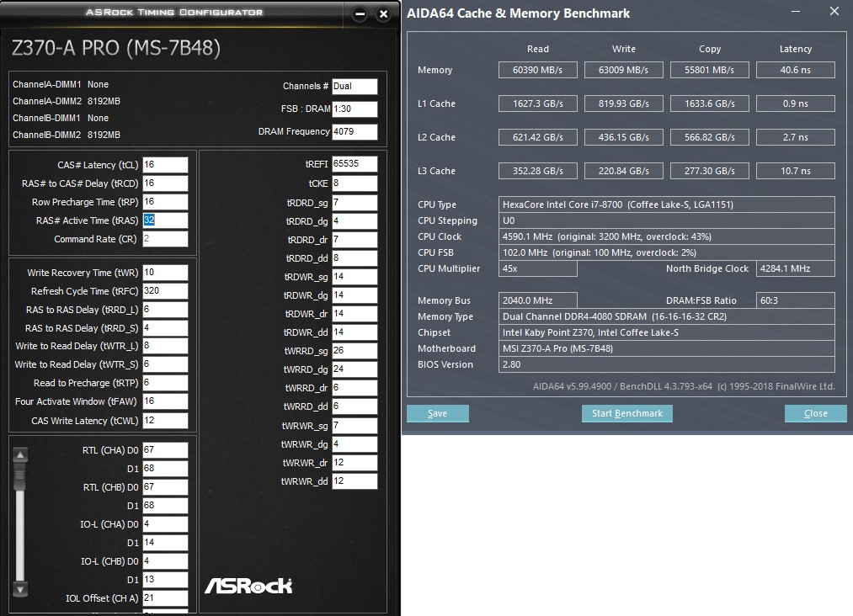The height and width of the screenshot is (616, 853).
Task: Click the Memory Copy result 55801 MB/s
Action: point(709,70)
